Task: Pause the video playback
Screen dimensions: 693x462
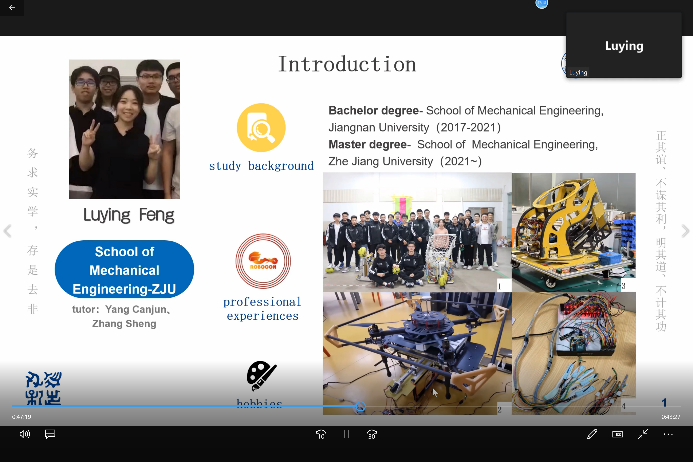Action: 347,434
